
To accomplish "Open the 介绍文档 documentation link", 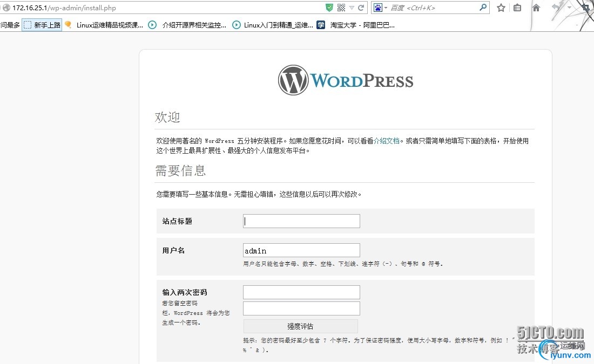I will click(x=387, y=141).
